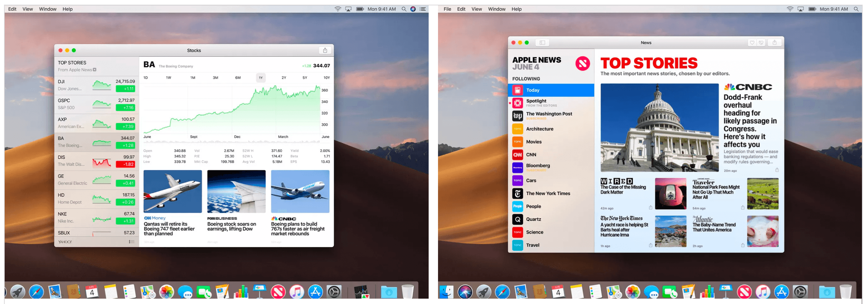Select the Science topic in sidebar
Viewport: 868px width, 304px height.
[x=551, y=232]
